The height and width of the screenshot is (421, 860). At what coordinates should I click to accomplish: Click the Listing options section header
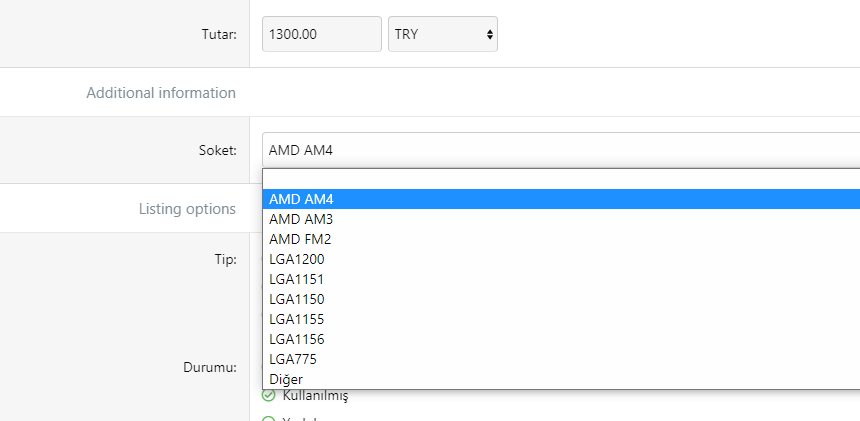187,209
